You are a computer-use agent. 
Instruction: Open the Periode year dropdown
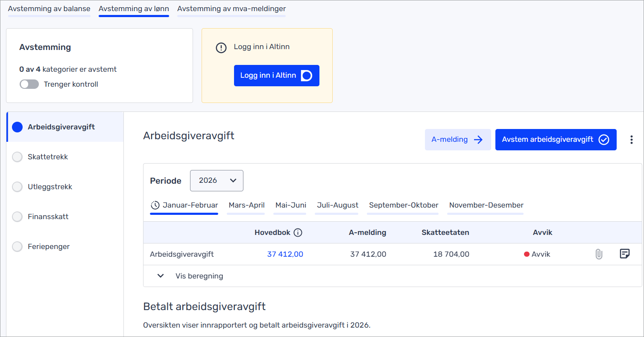[x=217, y=181]
